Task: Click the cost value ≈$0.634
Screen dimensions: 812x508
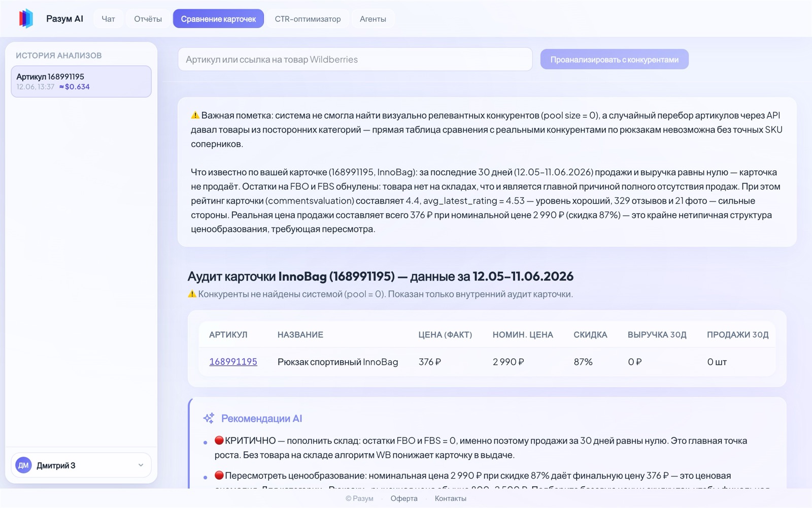Action: pos(74,87)
